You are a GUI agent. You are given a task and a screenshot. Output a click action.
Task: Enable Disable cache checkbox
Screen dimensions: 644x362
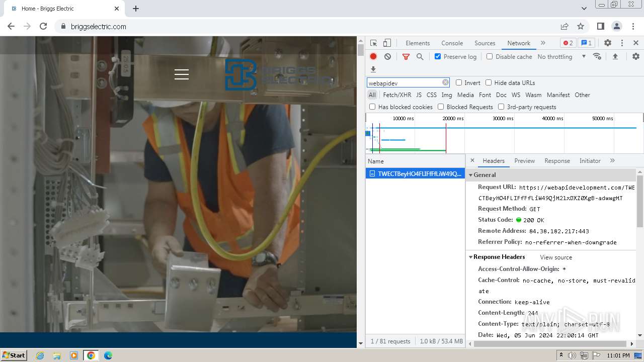click(490, 56)
